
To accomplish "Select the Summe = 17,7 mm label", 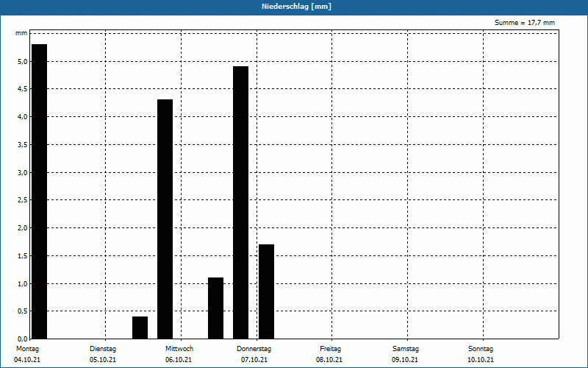I will point(525,23).
